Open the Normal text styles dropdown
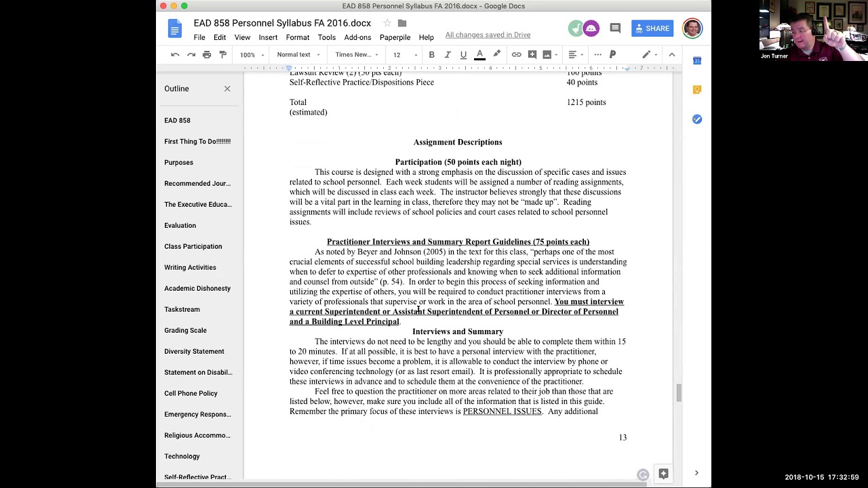Screen dimensions: 868x488 point(298,55)
